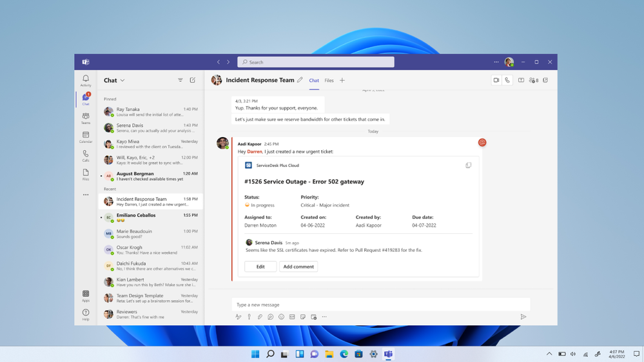Pop out the chat window
Viewport: 644px width, 362px height.
pyautogui.click(x=545, y=80)
